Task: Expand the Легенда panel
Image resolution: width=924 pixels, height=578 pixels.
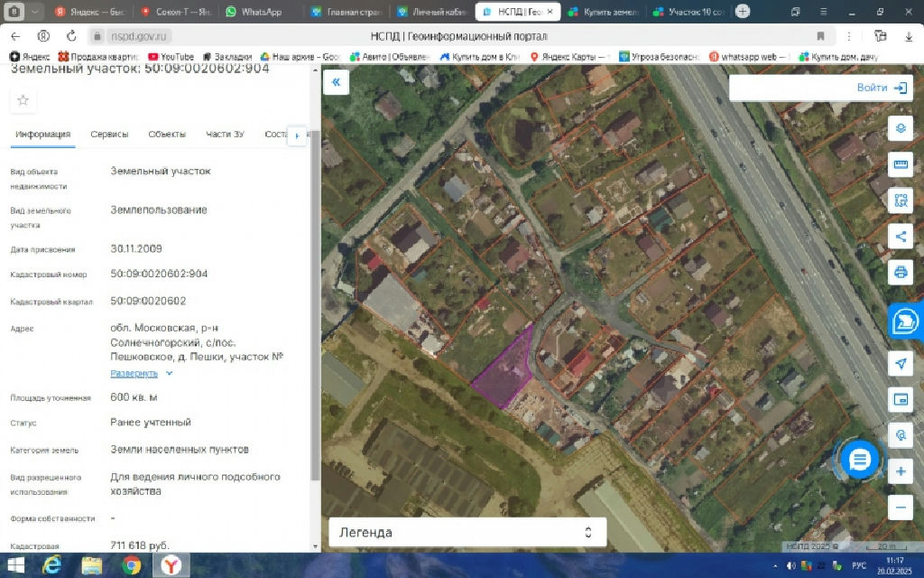Action: point(467,532)
